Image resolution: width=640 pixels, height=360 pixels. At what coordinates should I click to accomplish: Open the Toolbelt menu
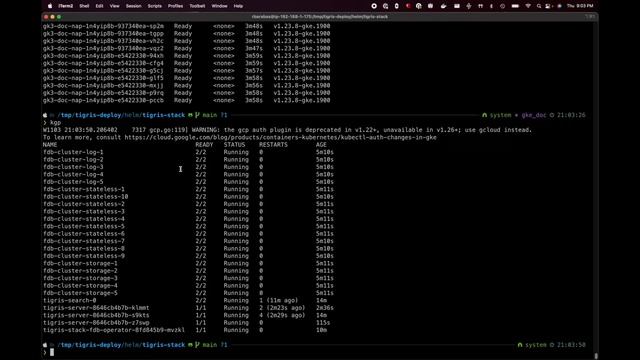pyautogui.click(x=197, y=6)
